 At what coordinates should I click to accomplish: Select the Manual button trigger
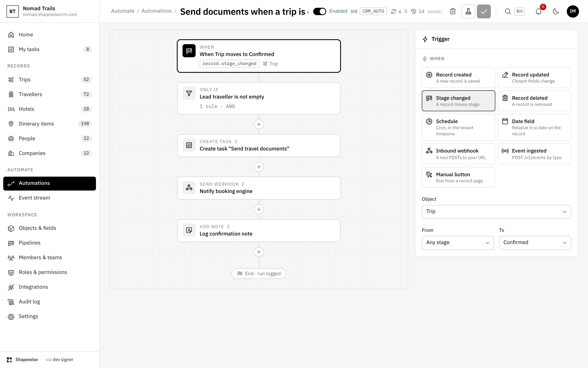[x=458, y=177]
